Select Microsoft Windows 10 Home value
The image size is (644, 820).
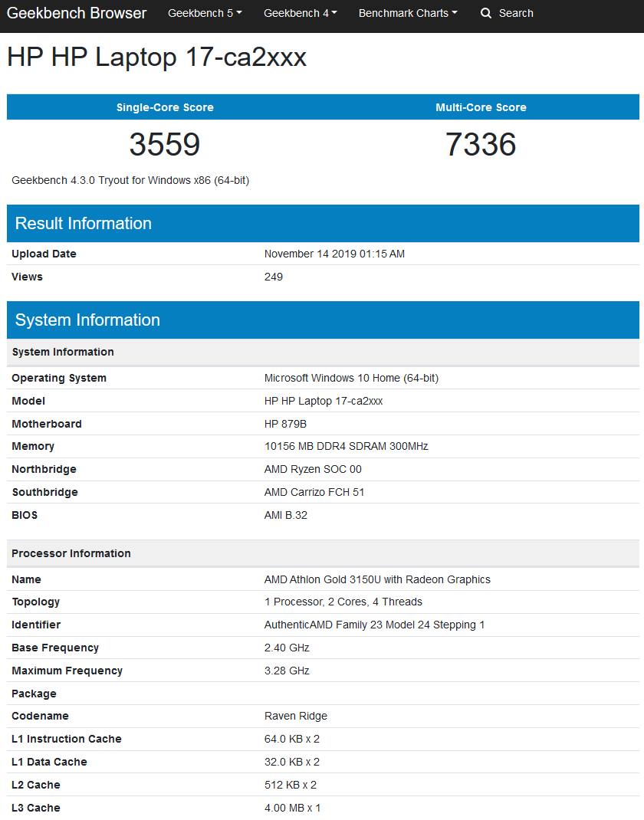(x=352, y=378)
